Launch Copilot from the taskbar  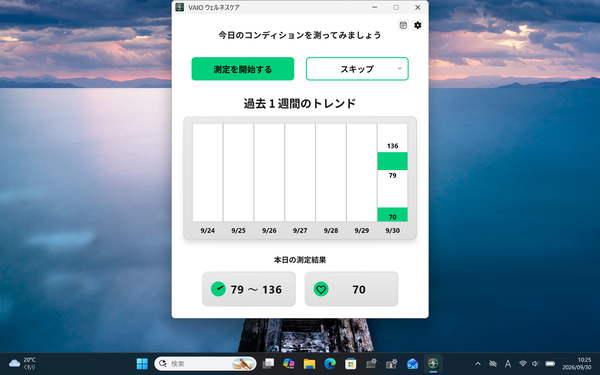pyautogui.click(x=289, y=364)
